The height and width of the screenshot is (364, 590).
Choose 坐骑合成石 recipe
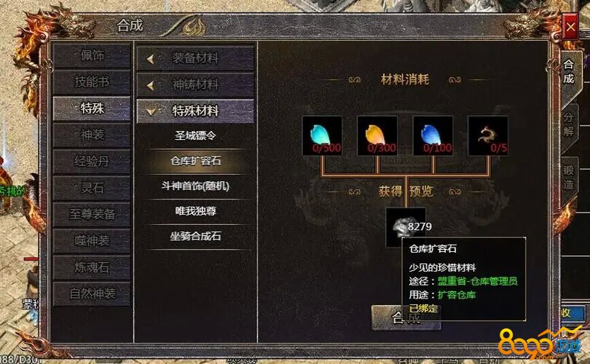(x=195, y=236)
